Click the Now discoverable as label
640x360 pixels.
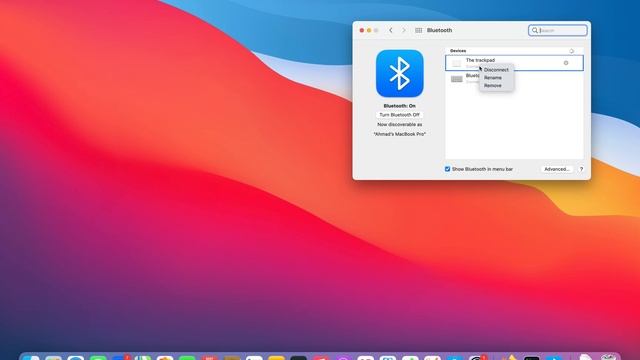[x=400, y=124]
